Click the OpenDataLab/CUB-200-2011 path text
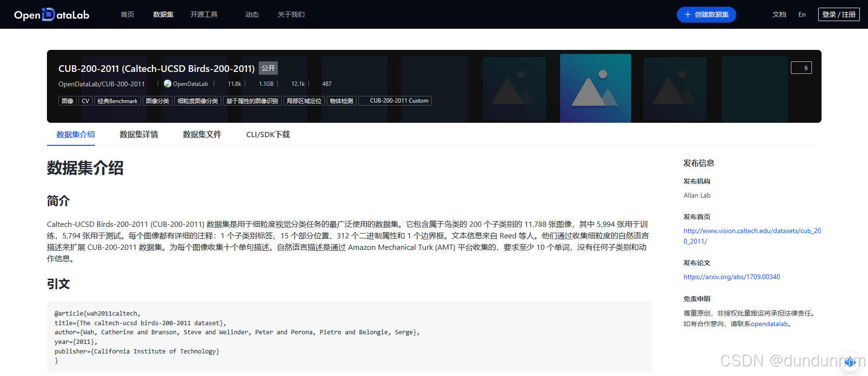Screen dimensions: 868x376 (x=102, y=84)
